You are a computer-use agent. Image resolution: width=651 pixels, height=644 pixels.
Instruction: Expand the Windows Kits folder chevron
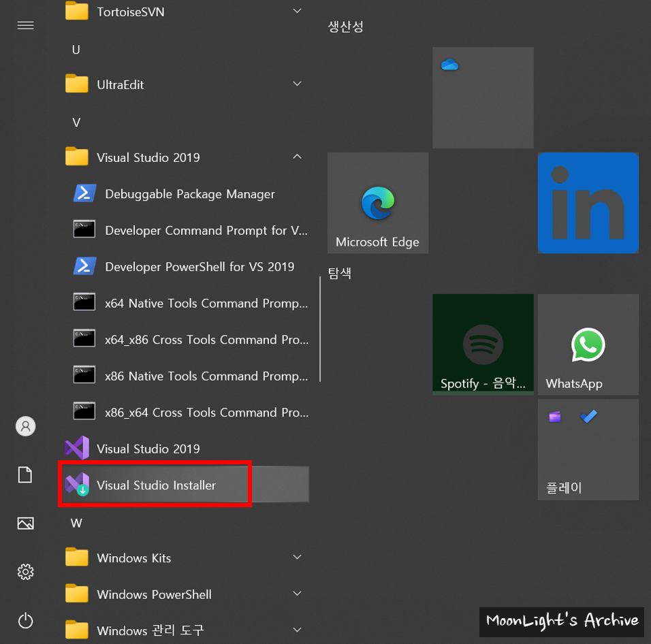tap(297, 557)
